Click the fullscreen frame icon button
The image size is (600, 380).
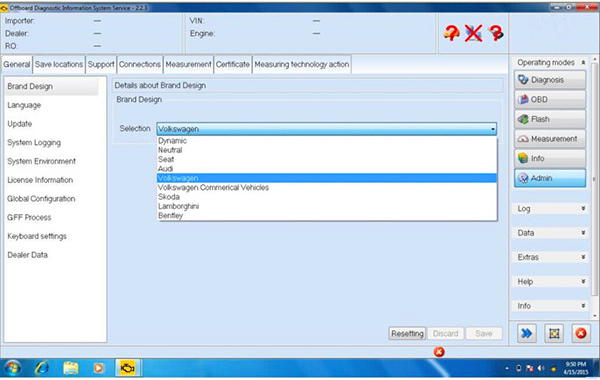[554, 333]
